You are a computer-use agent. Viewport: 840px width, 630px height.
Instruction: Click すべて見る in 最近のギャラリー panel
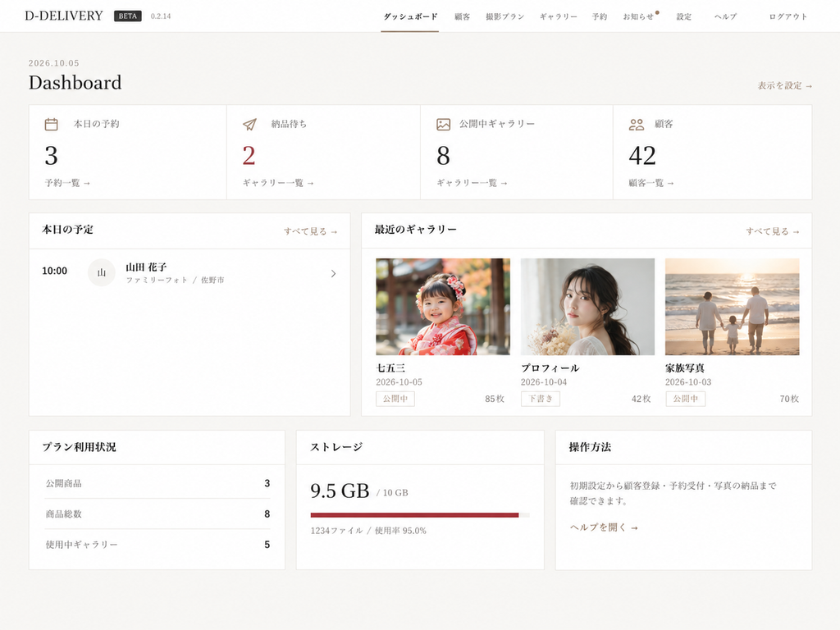coord(773,231)
